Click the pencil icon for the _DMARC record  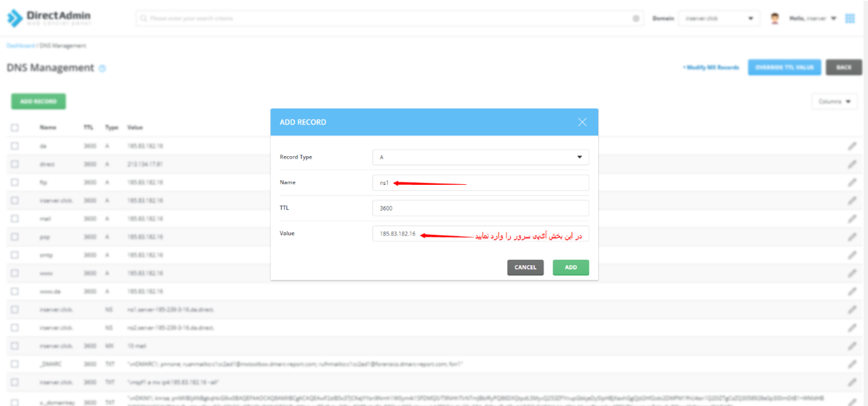pyautogui.click(x=852, y=363)
